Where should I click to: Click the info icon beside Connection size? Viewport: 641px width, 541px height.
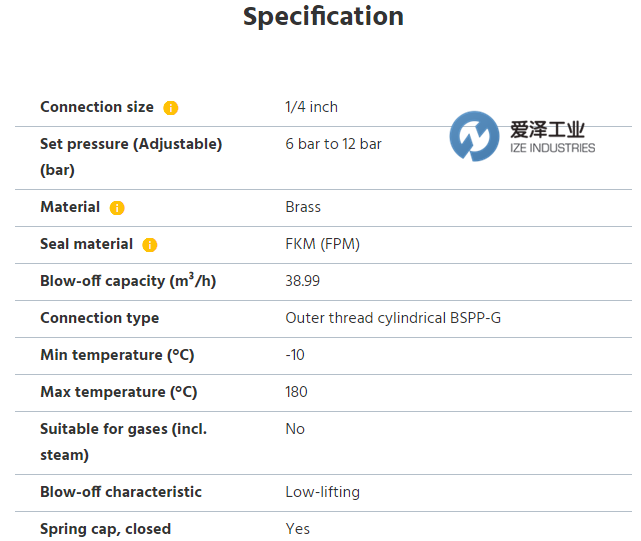(171, 108)
